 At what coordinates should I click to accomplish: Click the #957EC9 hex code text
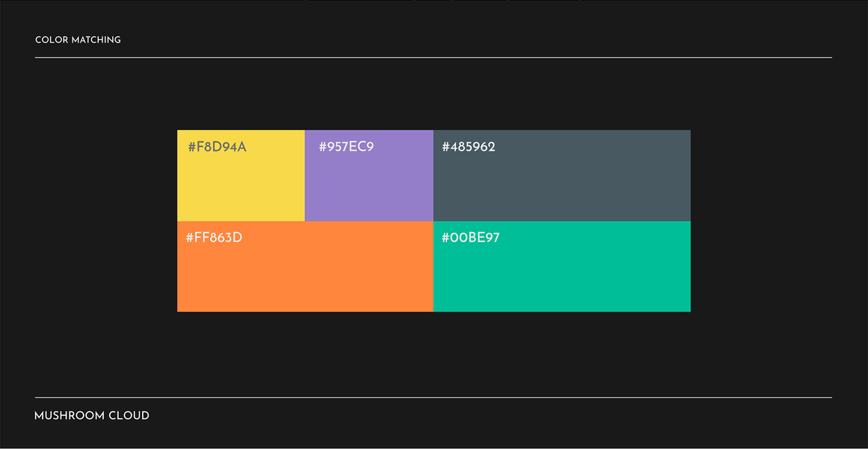[346, 147]
